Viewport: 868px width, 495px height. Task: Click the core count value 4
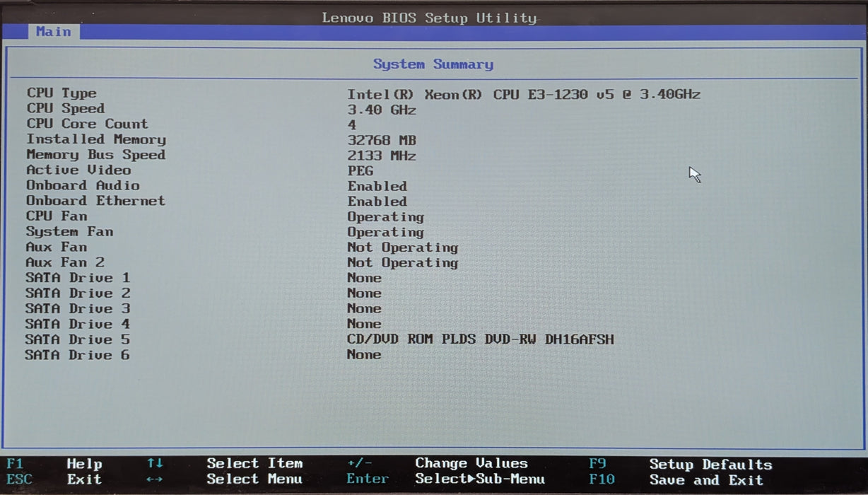point(352,125)
